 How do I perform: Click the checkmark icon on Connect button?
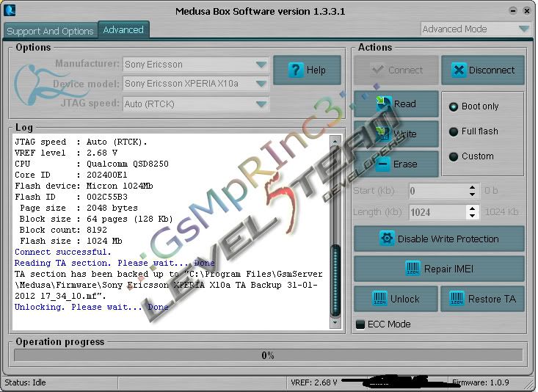pyautogui.click(x=377, y=70)
